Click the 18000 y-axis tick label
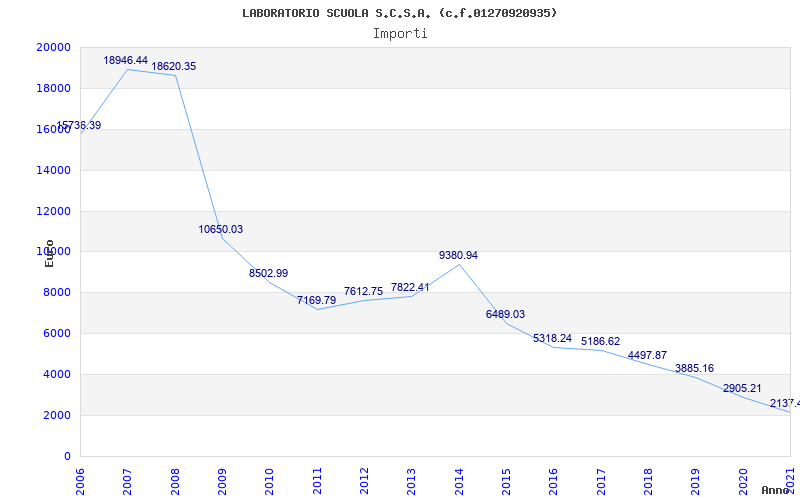 (53, 88)
